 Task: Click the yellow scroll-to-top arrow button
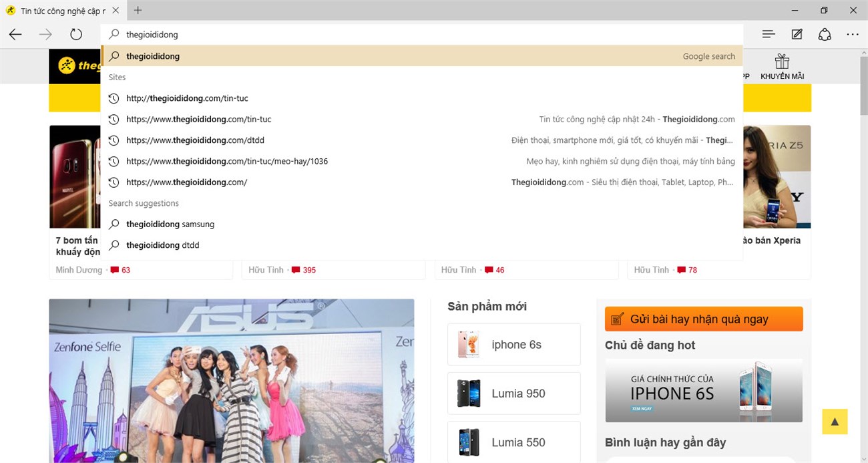[835, 422]
